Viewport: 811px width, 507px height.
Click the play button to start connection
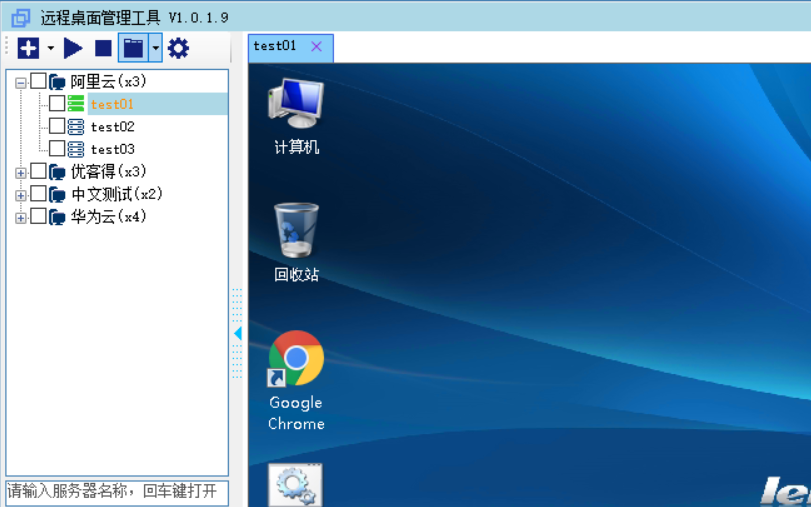(73, 48)
